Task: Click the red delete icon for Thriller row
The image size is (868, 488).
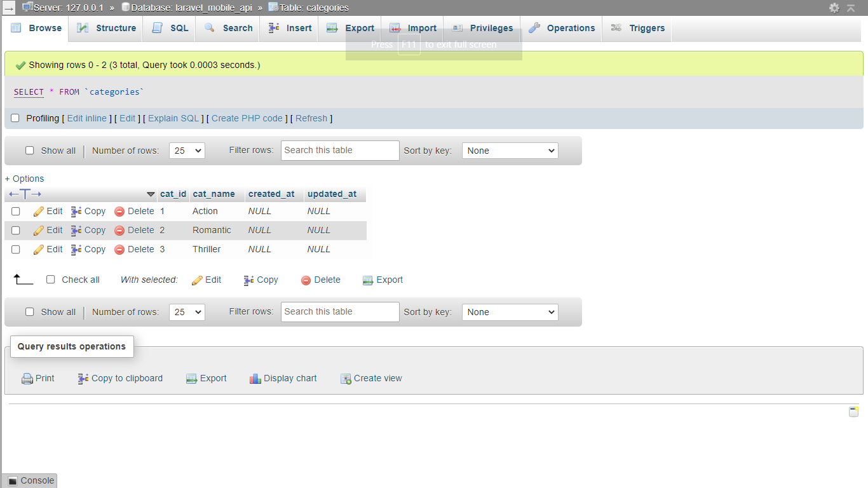Action: coord(119,250)
